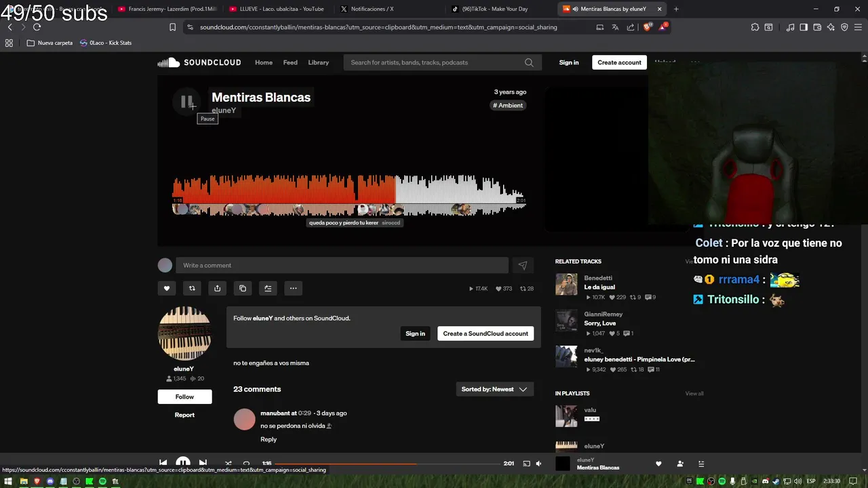Switch to the TikTok - Make Your Day tab
This screenshot has height=488, width=868.
point(500,9)
